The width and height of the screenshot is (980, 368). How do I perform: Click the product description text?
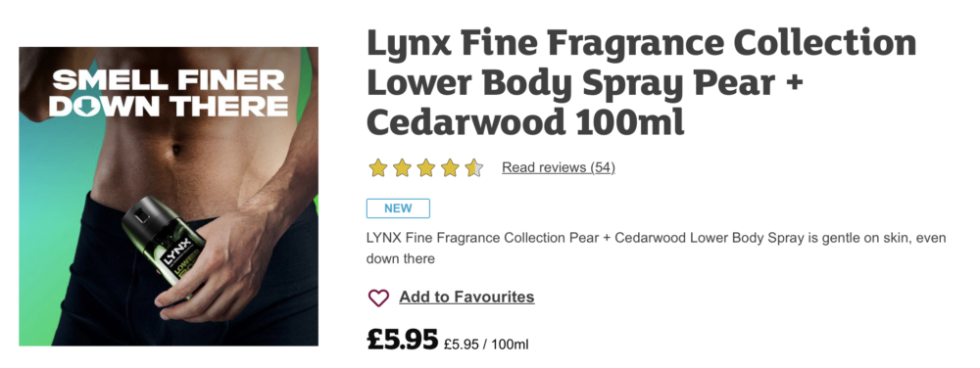point(657,249)
